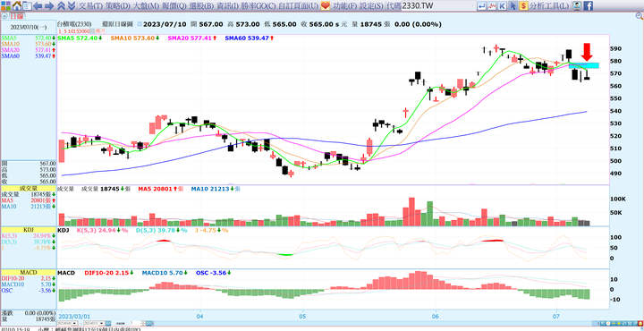The height and width of the screenshot is (331, 644).
Task: Confirm stock code with the enter arrow icon
Action: [482, 5]
